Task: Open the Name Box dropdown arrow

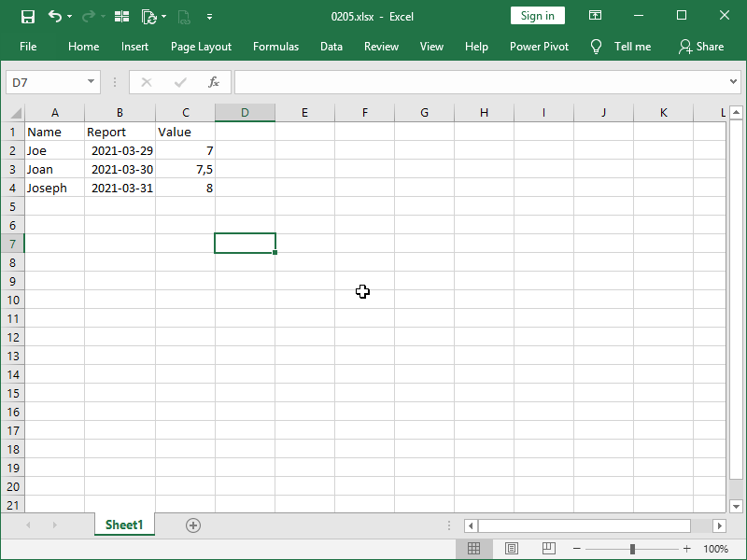Action: click(90, 81)
